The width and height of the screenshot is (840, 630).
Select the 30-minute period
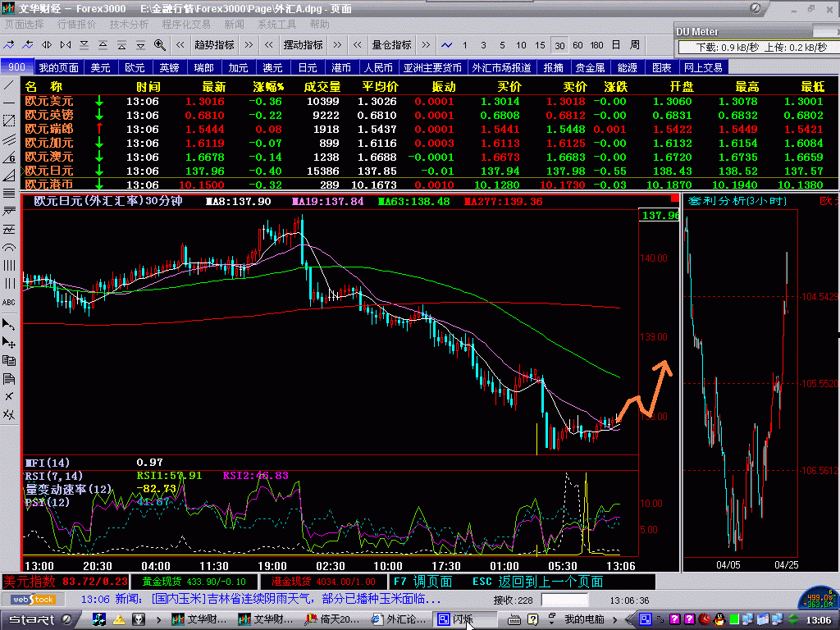(x=559, y=46)
